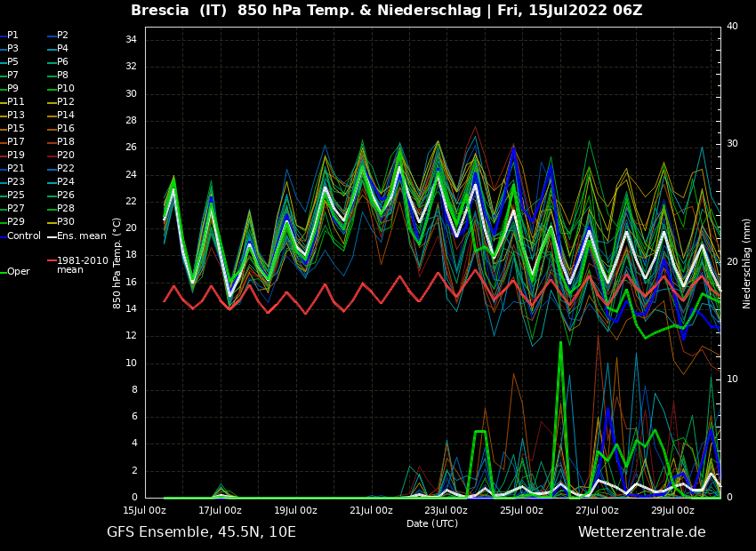
Task: Click the 34 temperature tick label
Action: point(131,39)
